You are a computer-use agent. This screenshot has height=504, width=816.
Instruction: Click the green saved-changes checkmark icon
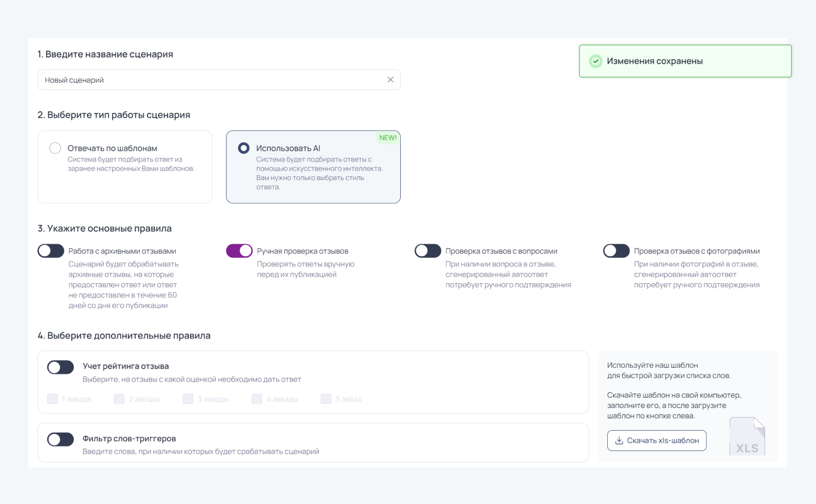click(595, 61)
